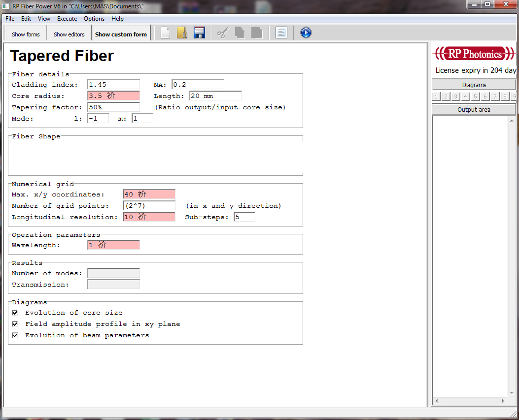
Task: Click the NA input field
Action: point(198,85)
